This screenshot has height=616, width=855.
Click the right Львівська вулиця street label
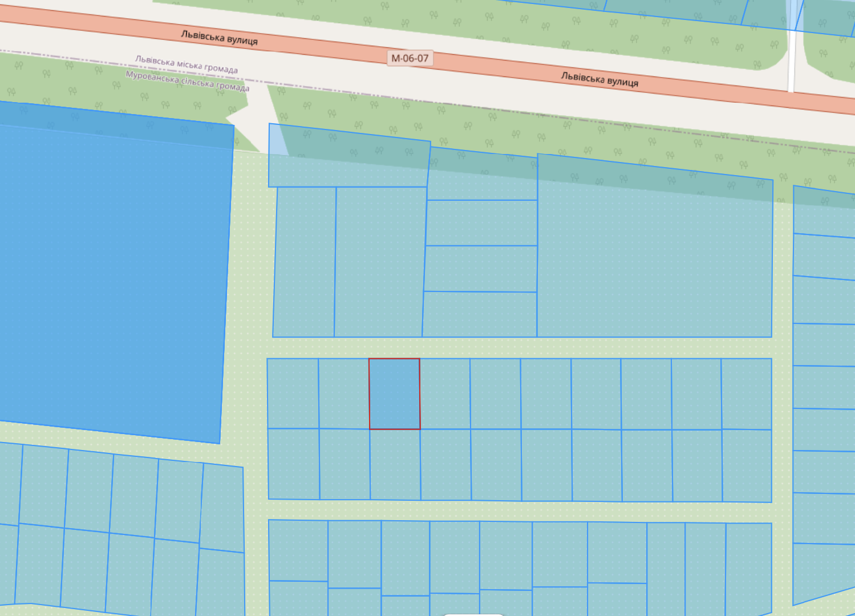(599, 79)
